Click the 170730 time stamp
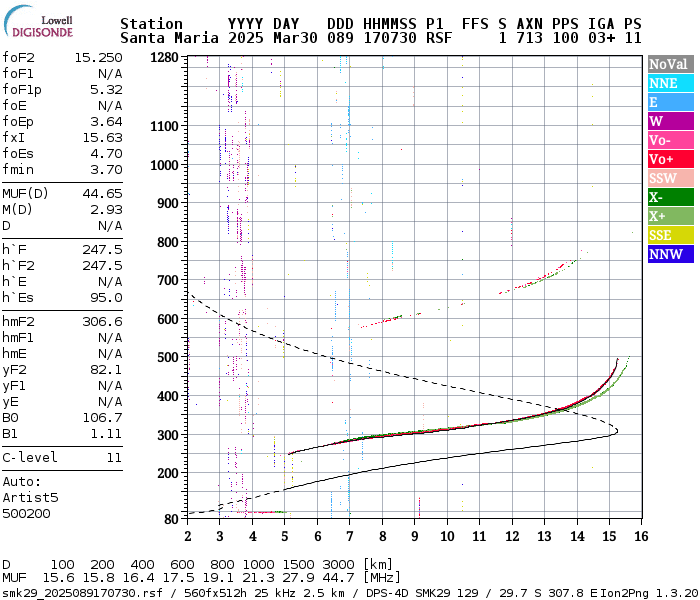 point(390,38)
